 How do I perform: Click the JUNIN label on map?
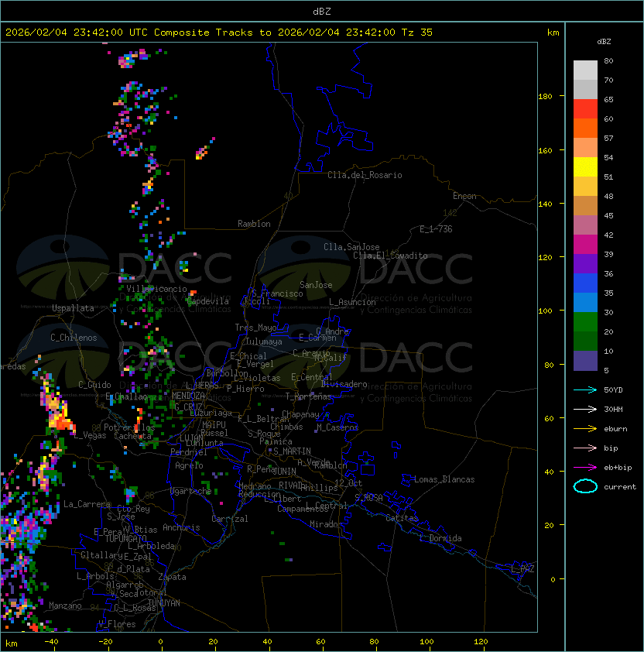coord(285,471)
